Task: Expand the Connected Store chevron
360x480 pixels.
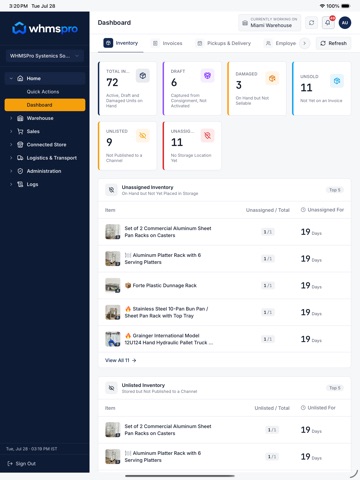Action: pyautogui.click(x=11, y=145)
